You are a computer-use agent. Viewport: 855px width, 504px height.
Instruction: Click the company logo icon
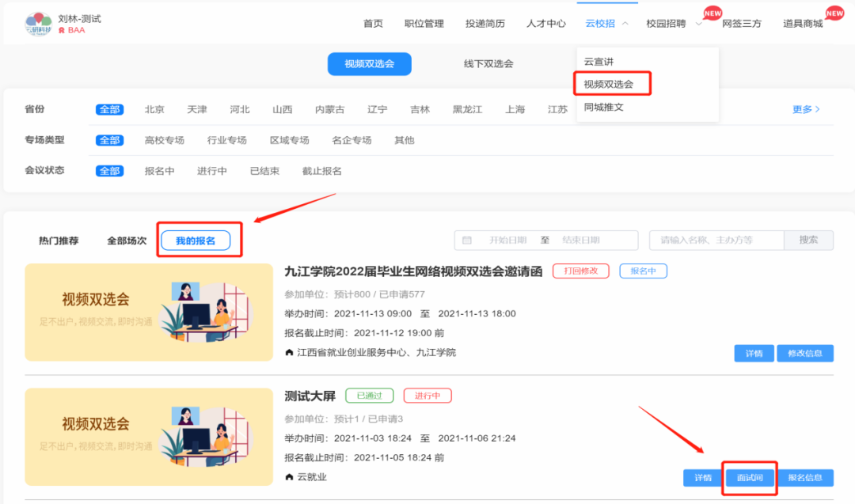[38, 24]
